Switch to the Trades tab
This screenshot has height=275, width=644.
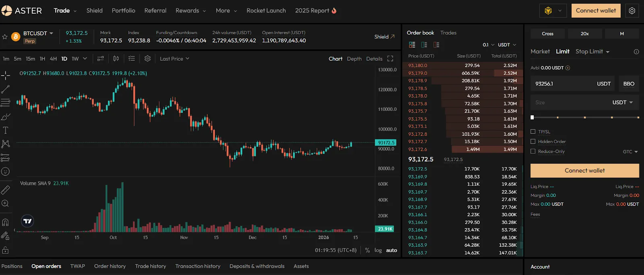pos(448,33)
